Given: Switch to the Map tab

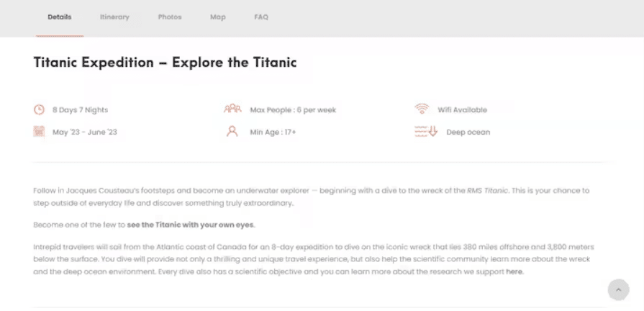Looking at the screenshot, I should pyautogui.click(x=218, y=17).
